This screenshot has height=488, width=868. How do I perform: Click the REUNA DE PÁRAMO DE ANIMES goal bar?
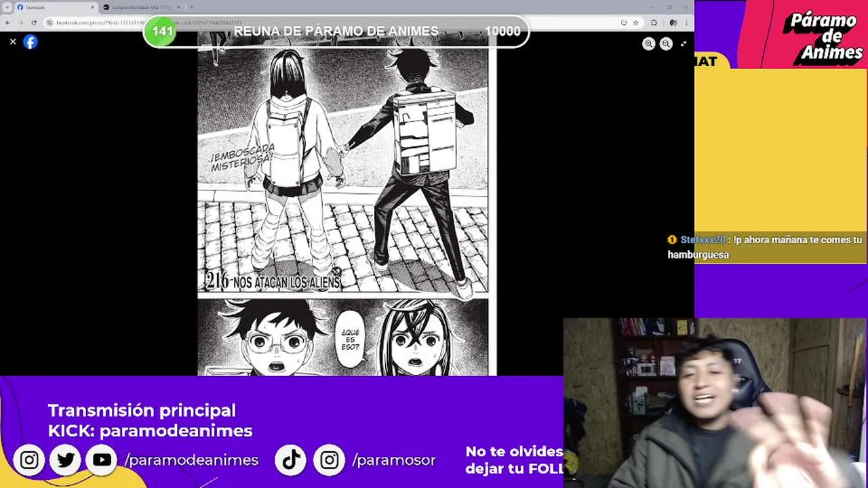[336, 31]
